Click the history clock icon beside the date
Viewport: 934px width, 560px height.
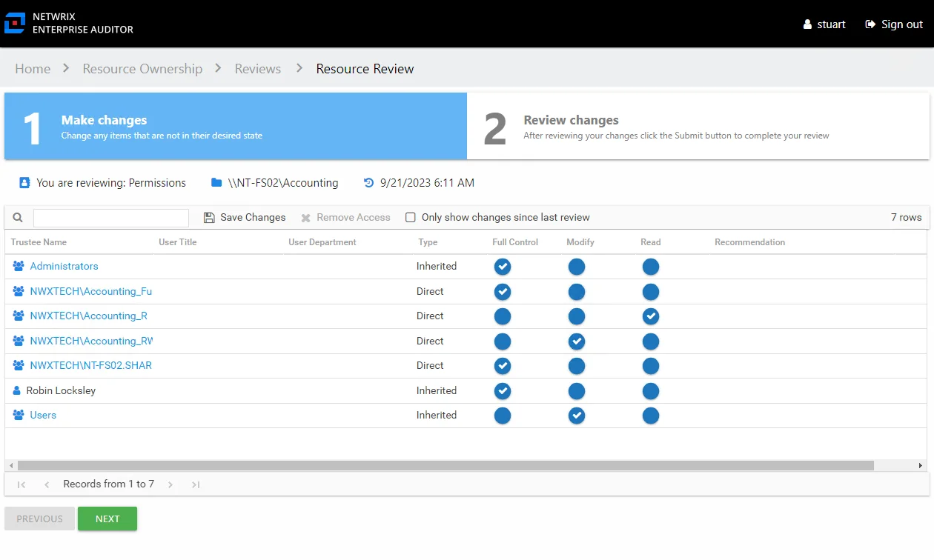pos(369,182)
